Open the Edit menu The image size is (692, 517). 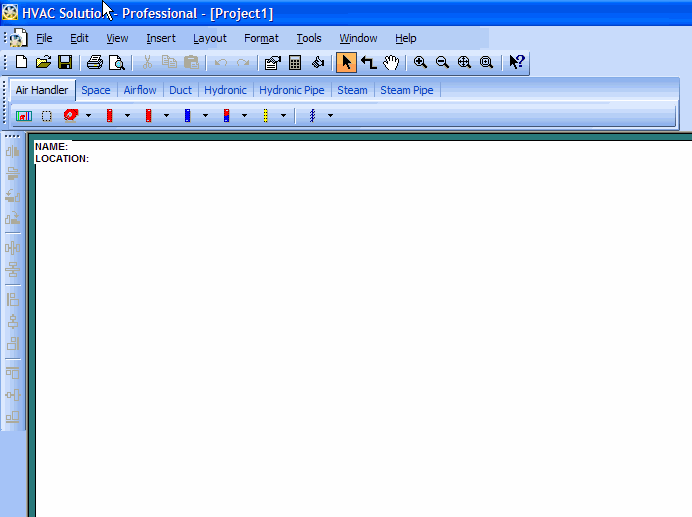click(x=79, y=38)
